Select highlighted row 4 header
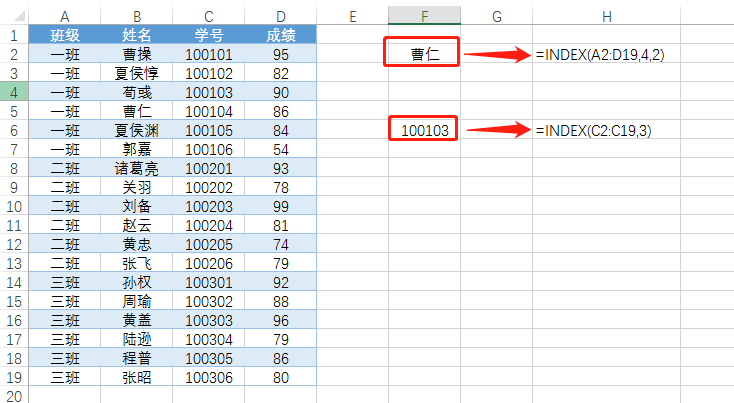Image resolution: width=734 pixels, height=403 pixels. [14, 92]
